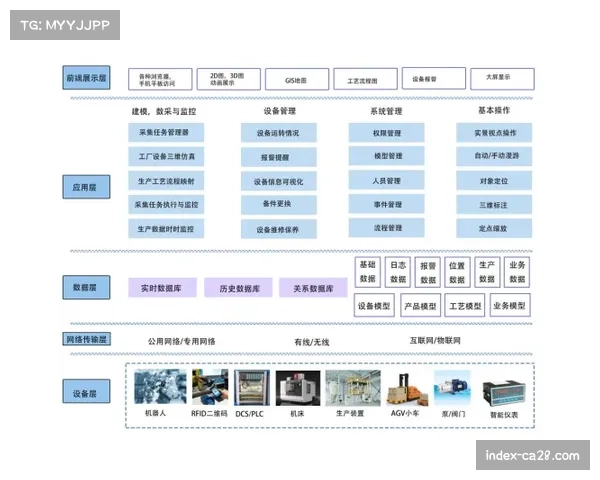
Task: Open the DCS/PLC cabinet image
Action: [x=252, y=387]
